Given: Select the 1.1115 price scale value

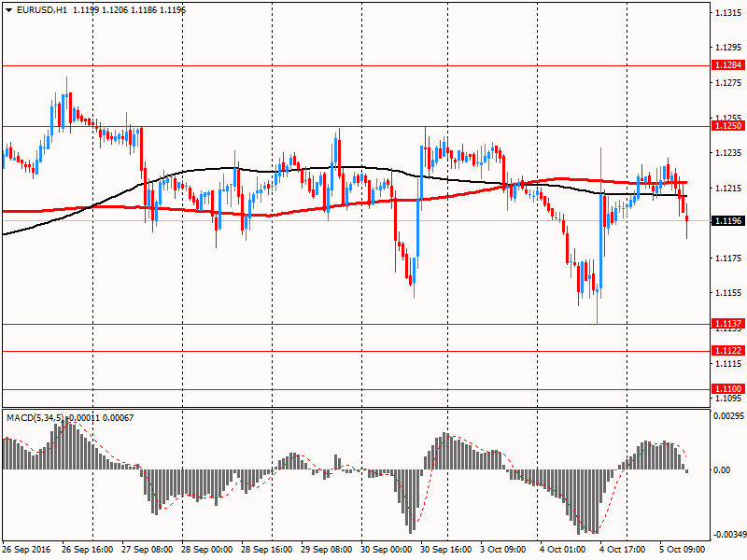Looking at the screenshot, I should point(729,364).
